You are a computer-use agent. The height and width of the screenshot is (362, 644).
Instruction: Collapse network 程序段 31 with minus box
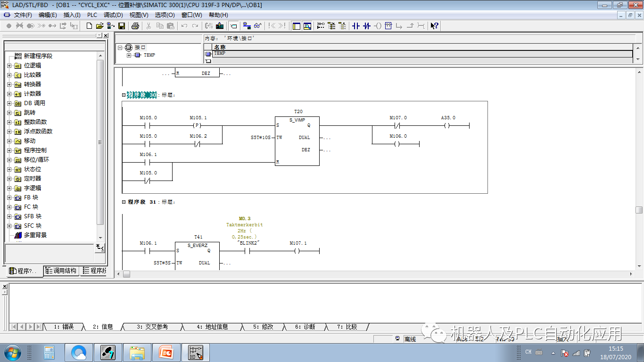tap(124, 202)
